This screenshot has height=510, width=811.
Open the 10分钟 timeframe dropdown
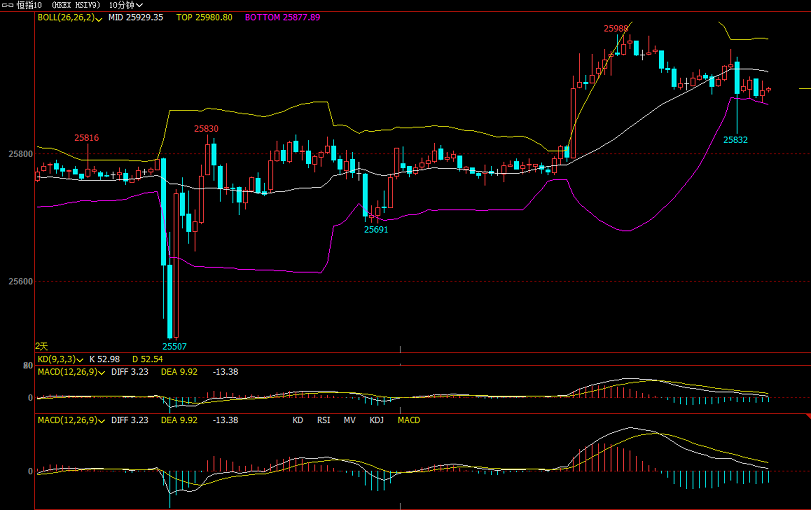pyautogui.click(x=126, y=5)
